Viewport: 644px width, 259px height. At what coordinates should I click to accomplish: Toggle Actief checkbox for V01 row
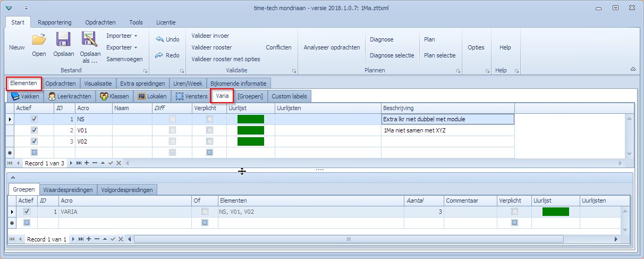coord(35,130)
